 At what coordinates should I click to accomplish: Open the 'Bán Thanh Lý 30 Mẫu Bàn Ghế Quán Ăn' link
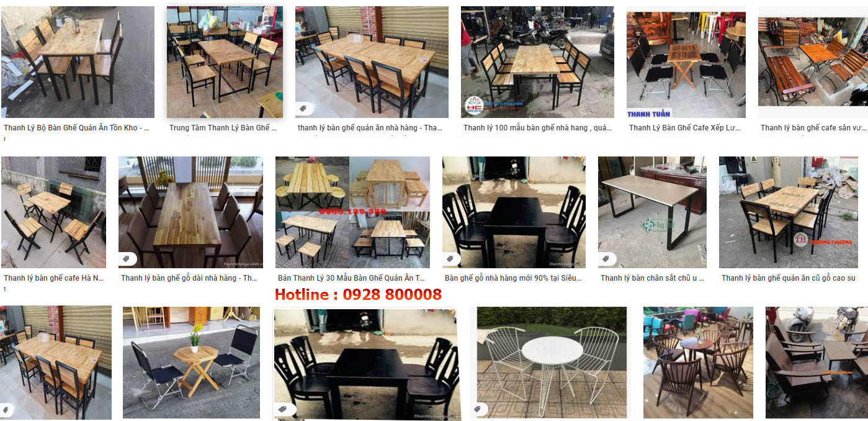point(351,278)
